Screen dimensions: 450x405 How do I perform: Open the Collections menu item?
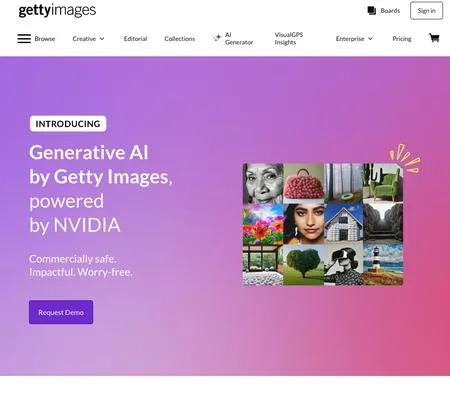point(180,39)
